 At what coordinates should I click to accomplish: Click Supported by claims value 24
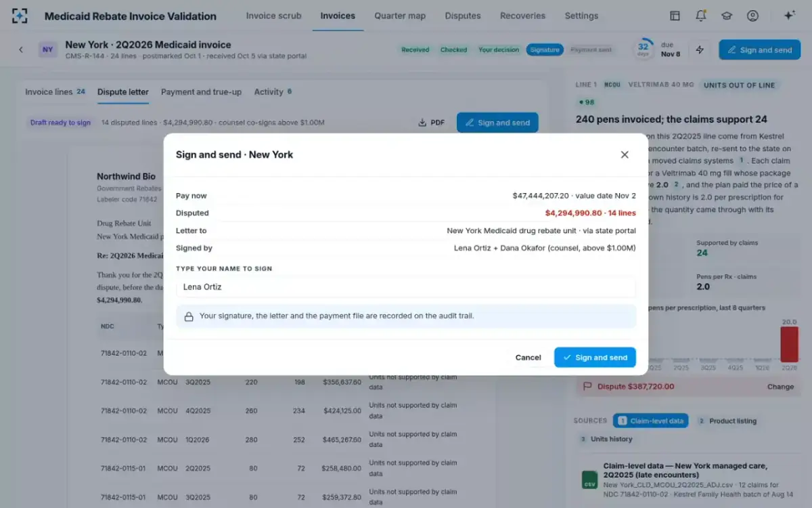pos(702,253)
